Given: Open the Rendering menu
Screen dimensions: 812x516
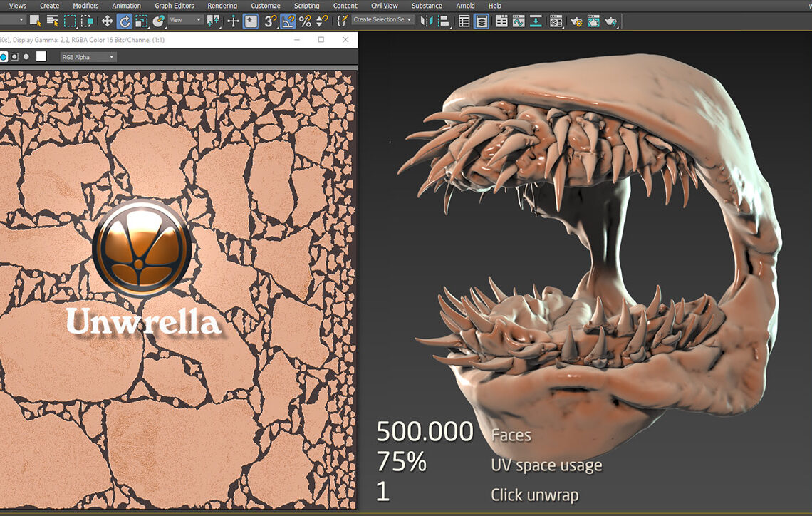Looking at the screenshot, I should click(222, 6).
